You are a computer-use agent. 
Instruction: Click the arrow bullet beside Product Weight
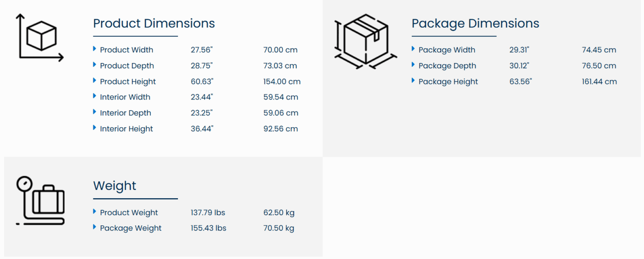(x=95, y=212)
